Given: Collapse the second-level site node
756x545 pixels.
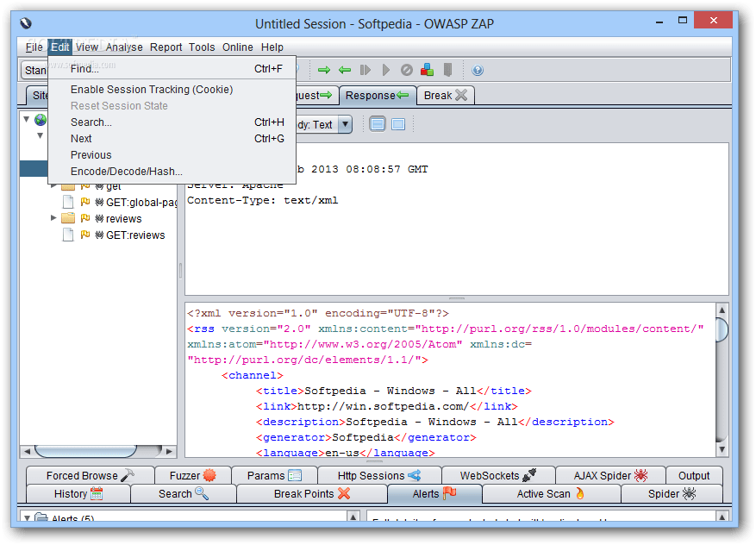Looking at the screenshot, I should pos(40,136).
